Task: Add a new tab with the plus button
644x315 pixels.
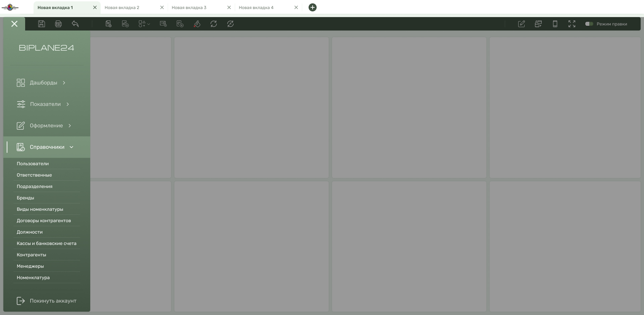Action: point(313,7)
